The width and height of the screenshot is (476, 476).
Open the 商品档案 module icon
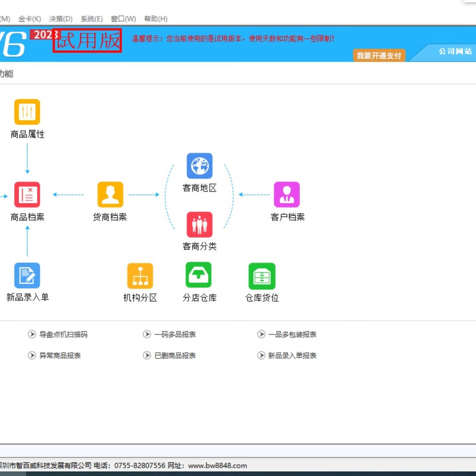coord(27,195)
